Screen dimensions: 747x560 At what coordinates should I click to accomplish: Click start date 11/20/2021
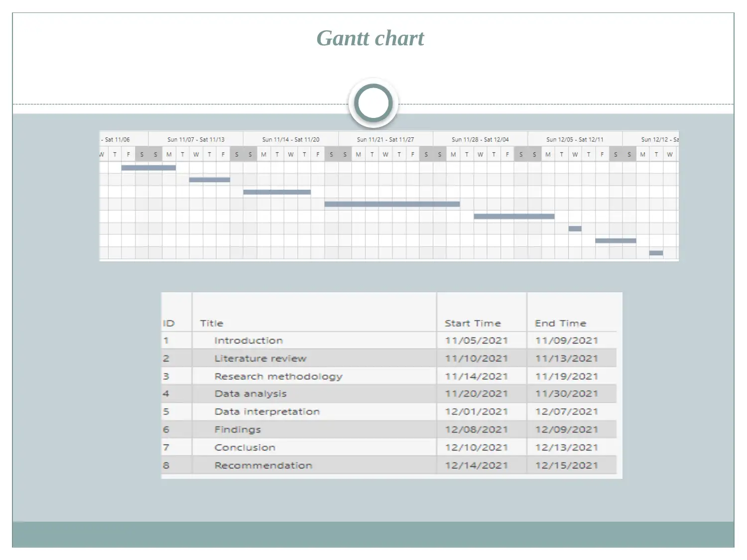click(477, 394)
